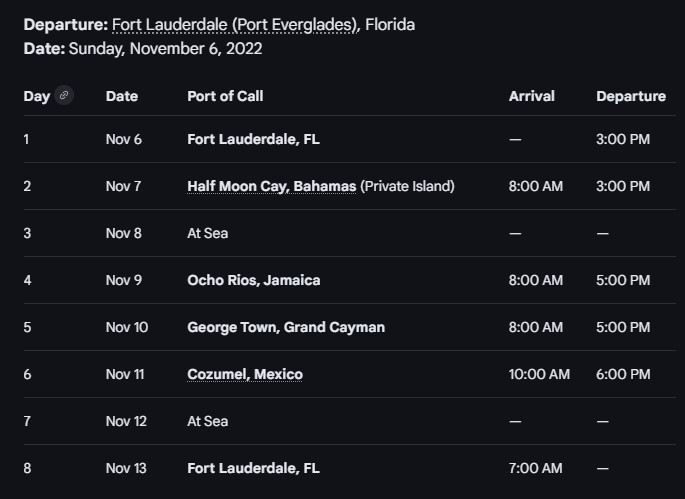685x499 pixels.
Task: Click the 10:00 AM arrival time
Action: click(x=539, y=374)
